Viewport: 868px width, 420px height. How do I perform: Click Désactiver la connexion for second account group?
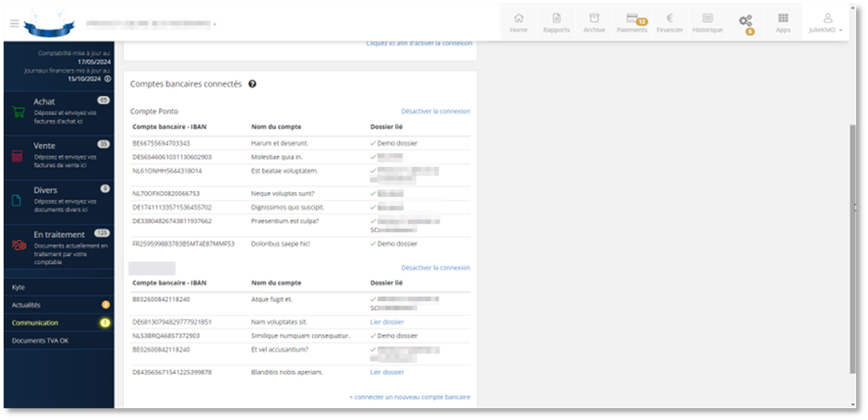[x=436, y=268]
